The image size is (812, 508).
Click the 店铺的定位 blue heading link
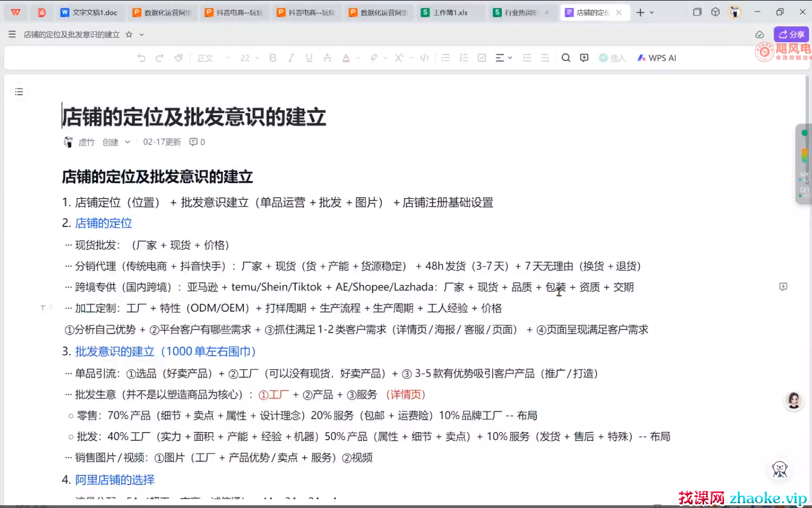point(104,223)
